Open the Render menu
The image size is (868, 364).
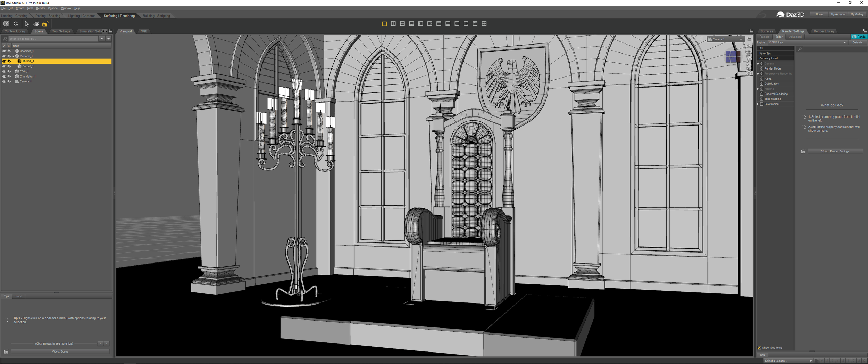click(x=41, y=8)
